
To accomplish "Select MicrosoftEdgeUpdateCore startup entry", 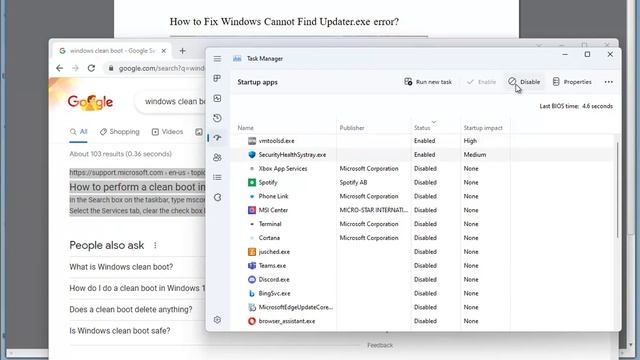I will tap(423, 307).
